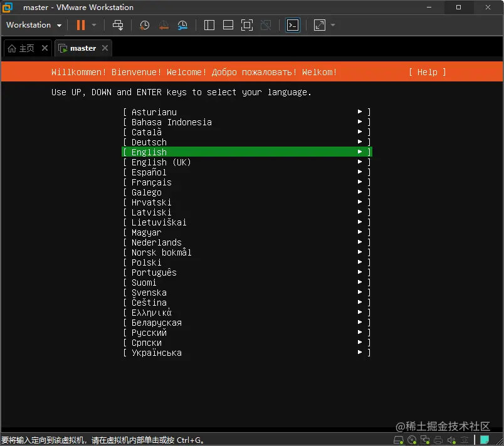
Task: Select Ελληνικά language
Action: point(247,313)
